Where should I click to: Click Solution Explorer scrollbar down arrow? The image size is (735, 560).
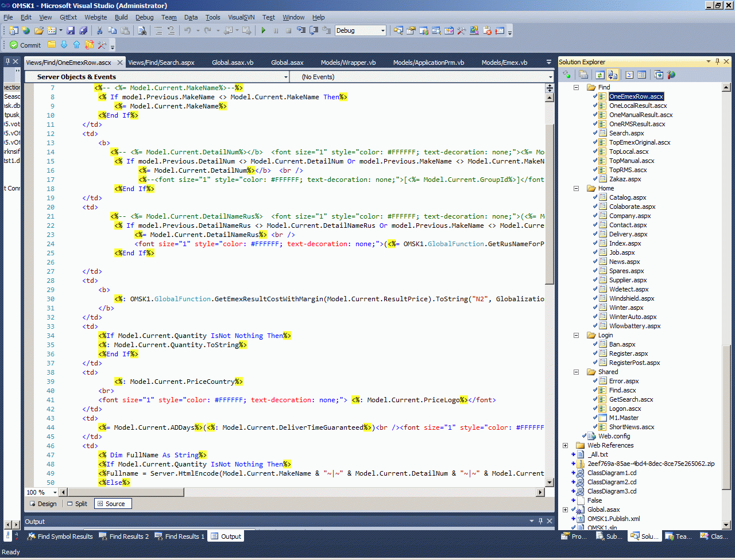click(726, 524)
